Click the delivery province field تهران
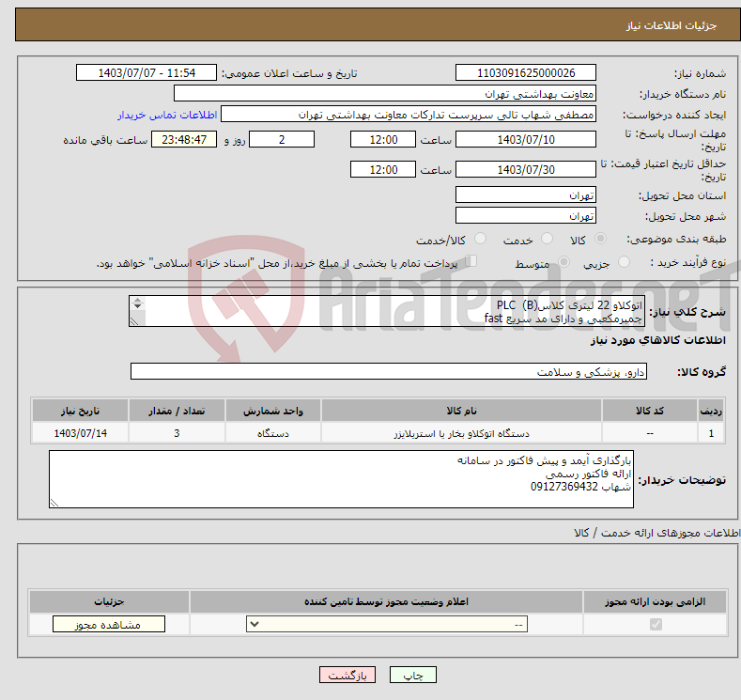 (x=526, y=194)
